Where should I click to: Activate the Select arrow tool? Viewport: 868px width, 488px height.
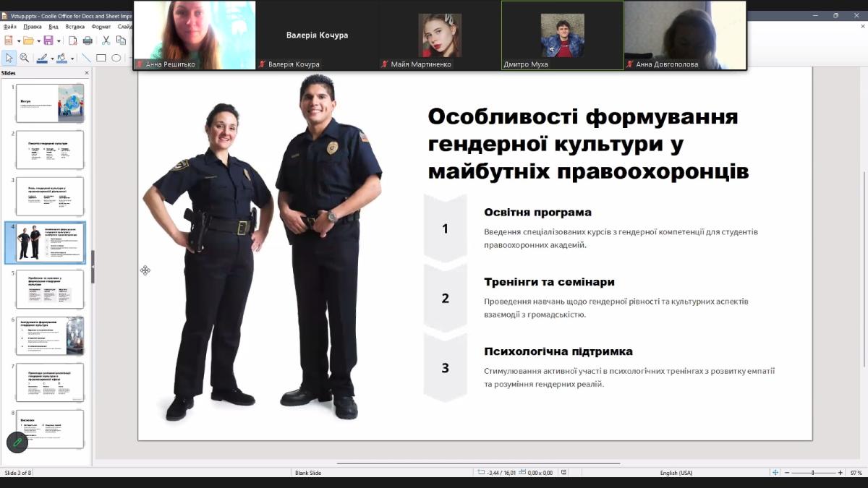coord(9,58)
